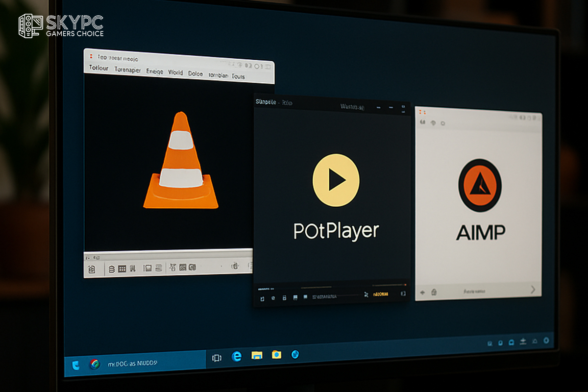Screen dimensions: 588x392
Task: Click the orange traffic cone in the VLC window
Action: click(x=180, y=160)
